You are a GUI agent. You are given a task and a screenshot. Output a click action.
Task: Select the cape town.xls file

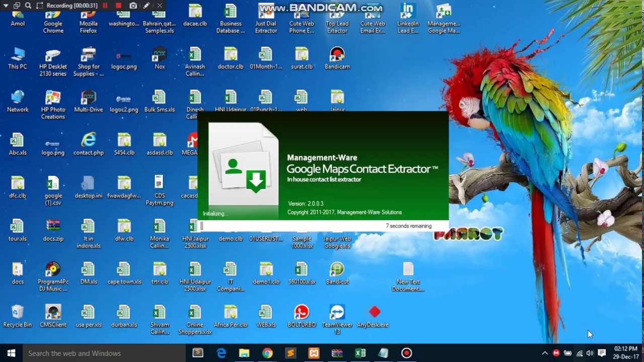click(x=124, y=274)
